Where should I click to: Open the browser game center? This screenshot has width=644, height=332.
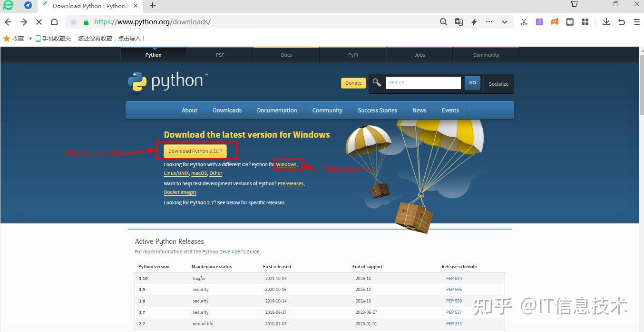tap(555, 22)
